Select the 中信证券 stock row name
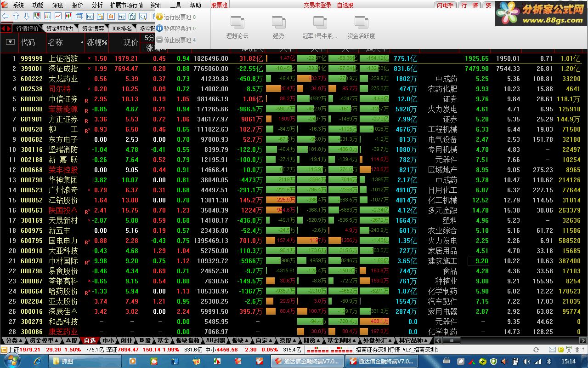588x368 pixels. [x=63, y=99]
